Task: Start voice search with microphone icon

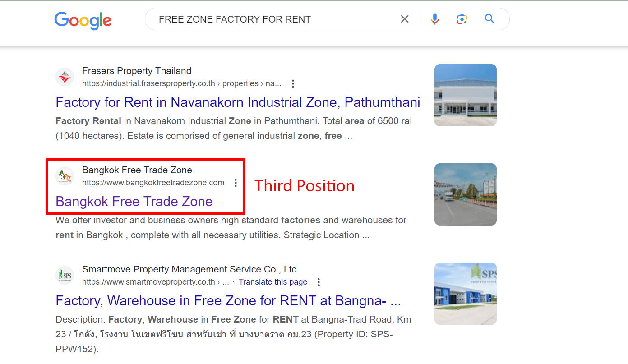Action: (434, 19)
